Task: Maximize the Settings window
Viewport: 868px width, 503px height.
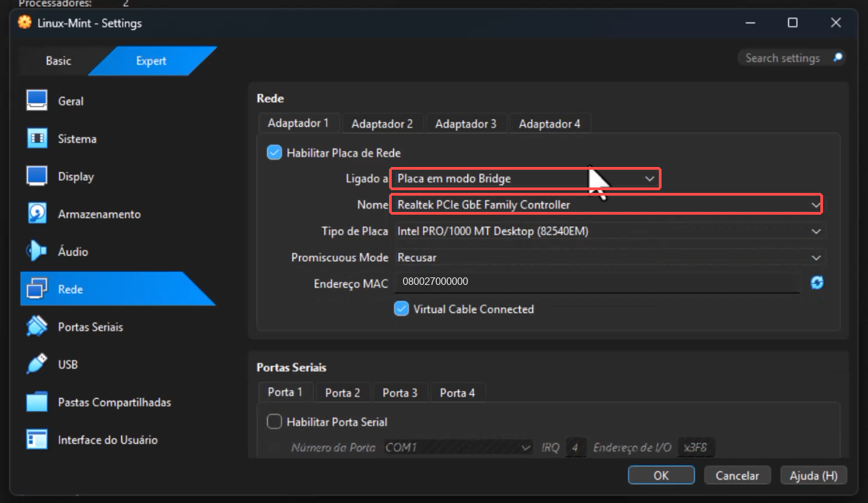Action: click(x=792, y=22)
